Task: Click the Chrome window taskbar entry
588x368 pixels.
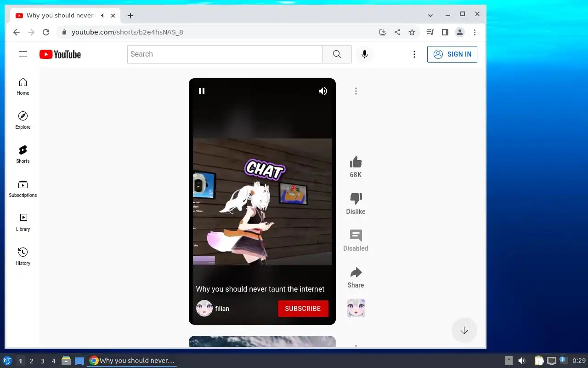Action: [132, 361]
